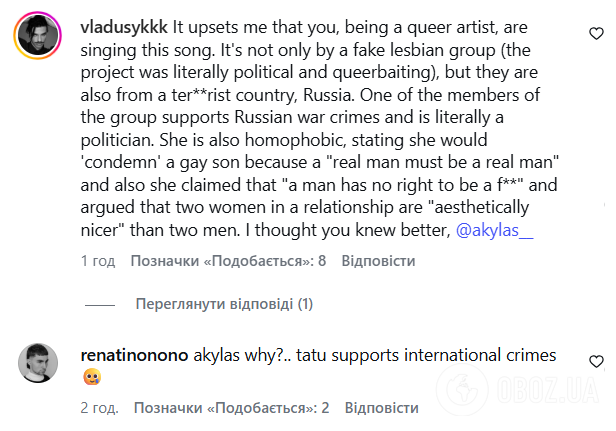Click the OBOZ.UA watermark logo

[x=519, y=390]
